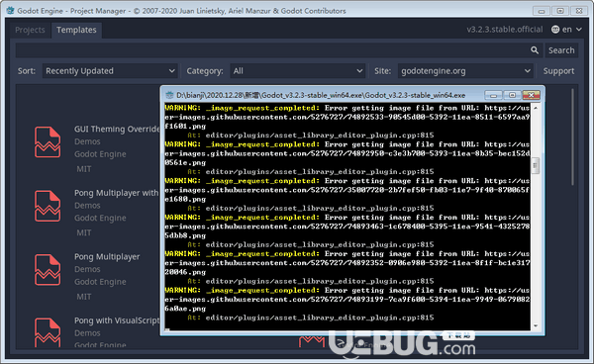
Task: Click the Pong Multiplayer asset icon
Action: (48, 270)
